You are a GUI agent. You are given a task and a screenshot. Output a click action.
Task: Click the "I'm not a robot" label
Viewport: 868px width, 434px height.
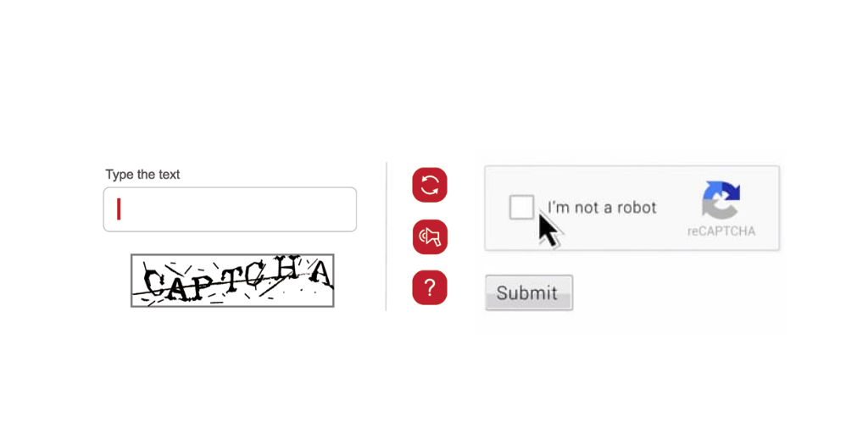pos(602,208)
